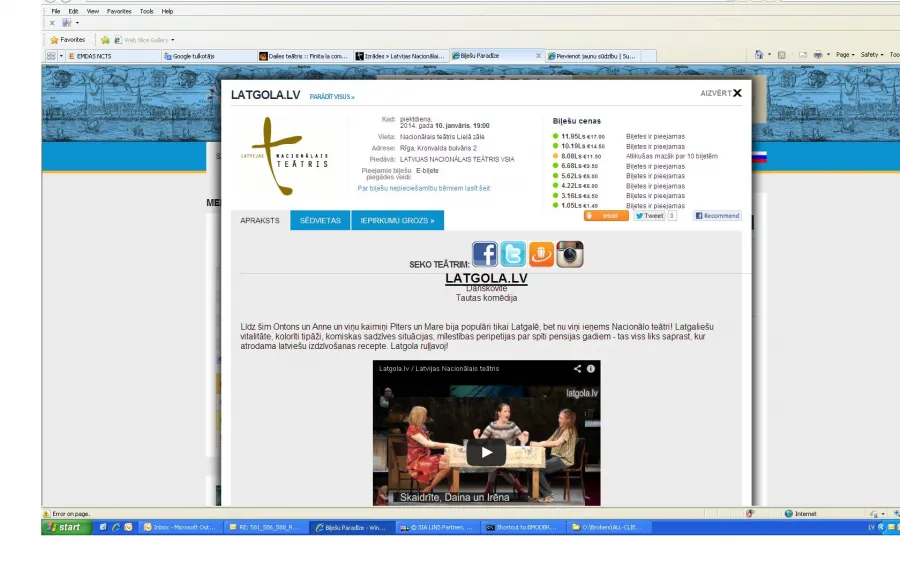The height and width of the screenshot is (562, 900).
Task: Expand the Print dropdown arrow
Action: (828, 55)
